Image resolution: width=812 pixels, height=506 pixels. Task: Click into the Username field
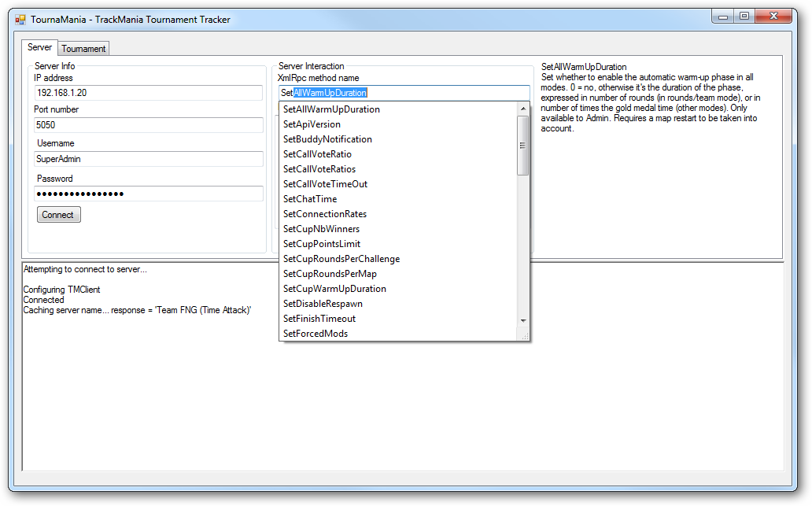[148, 159]
